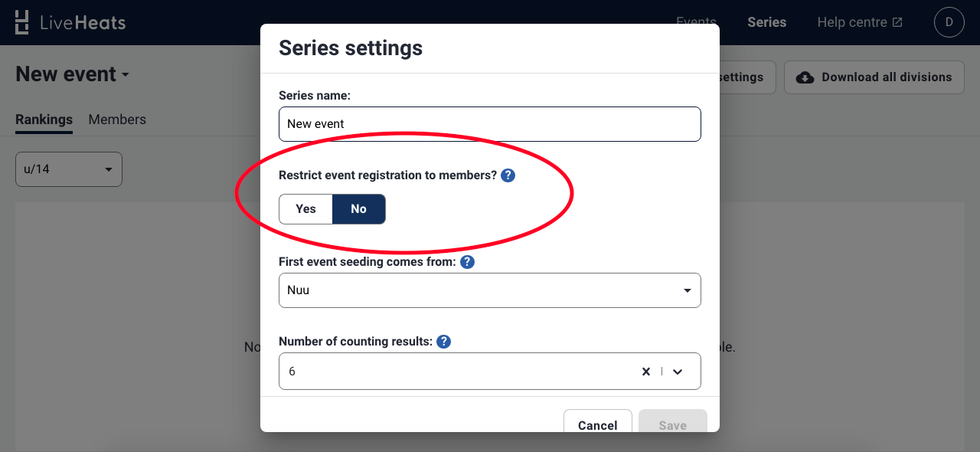Image resolution: width=980 pixels, height=452 pixels.
Task: Select No for restricting event registration
Action: point(358,208)
